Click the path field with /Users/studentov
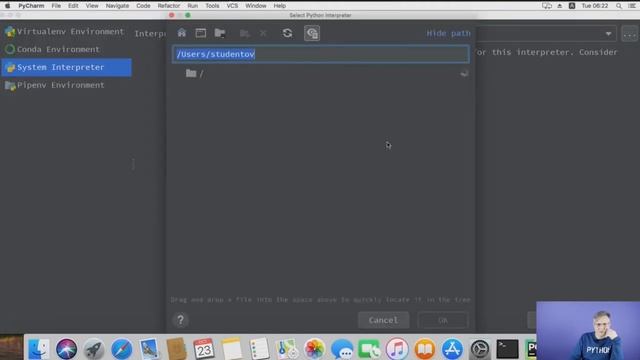Screen dimensions: 640x360 pyautogui.click(x=320, y=54)
